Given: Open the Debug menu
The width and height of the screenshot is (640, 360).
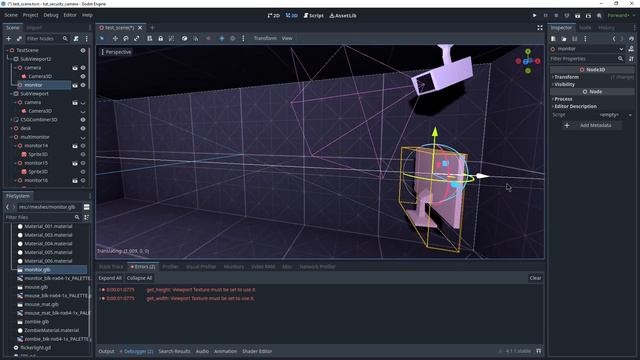Looking at the screenshot, I should [51, 15].
